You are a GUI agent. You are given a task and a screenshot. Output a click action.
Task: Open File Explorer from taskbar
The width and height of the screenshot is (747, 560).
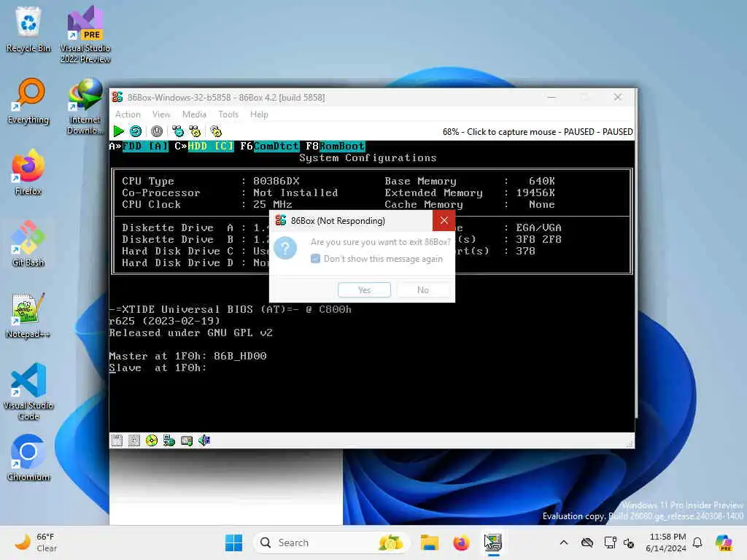click(429, 542)
